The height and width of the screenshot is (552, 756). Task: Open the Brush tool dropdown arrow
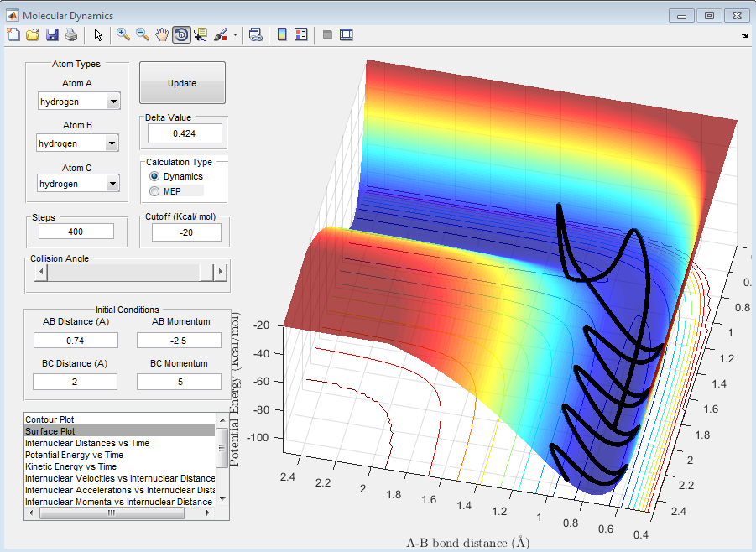[236, 35]
